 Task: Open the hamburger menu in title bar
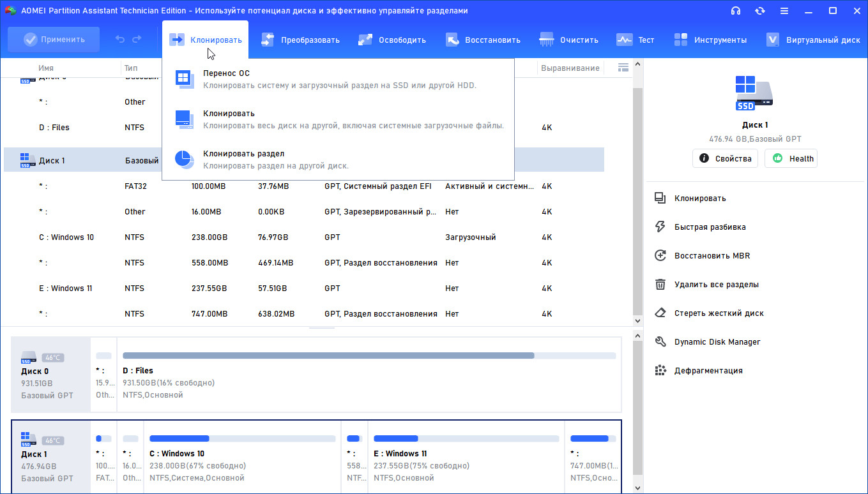pos(784,11)
